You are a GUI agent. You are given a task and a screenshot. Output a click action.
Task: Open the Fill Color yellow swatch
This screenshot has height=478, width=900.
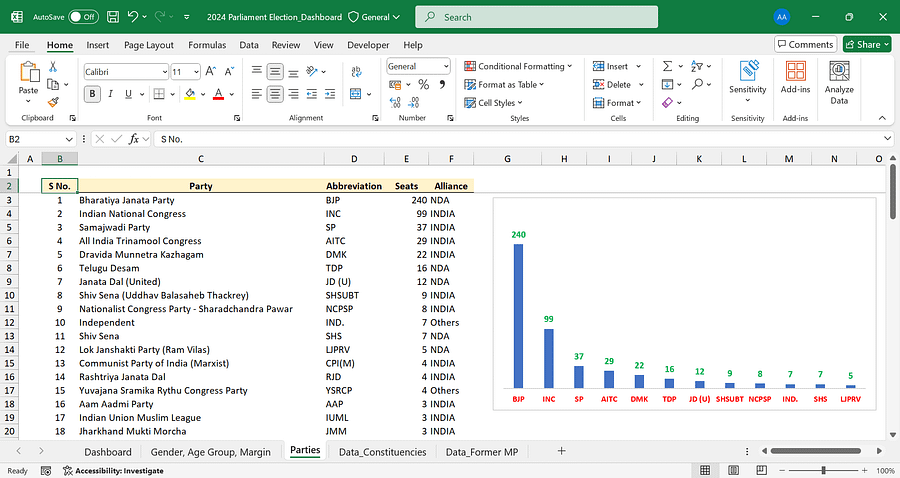pyautogui.click(x=190, y=94)
